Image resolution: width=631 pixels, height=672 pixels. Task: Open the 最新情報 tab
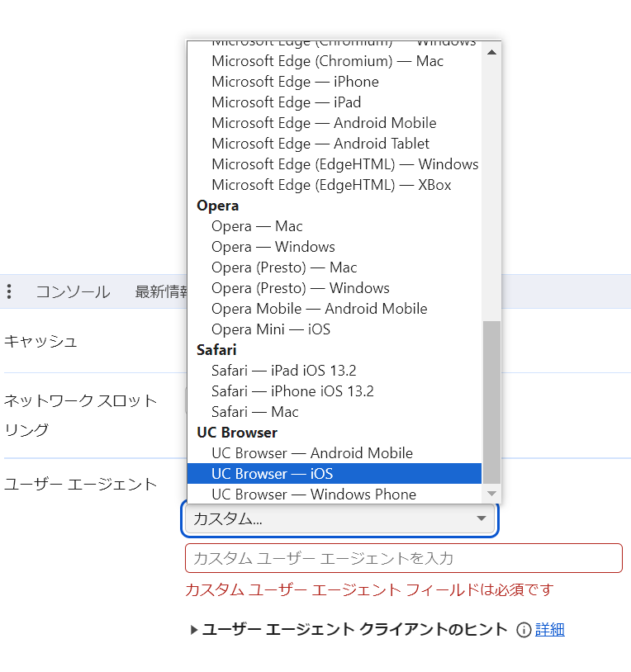coord(161,291)
